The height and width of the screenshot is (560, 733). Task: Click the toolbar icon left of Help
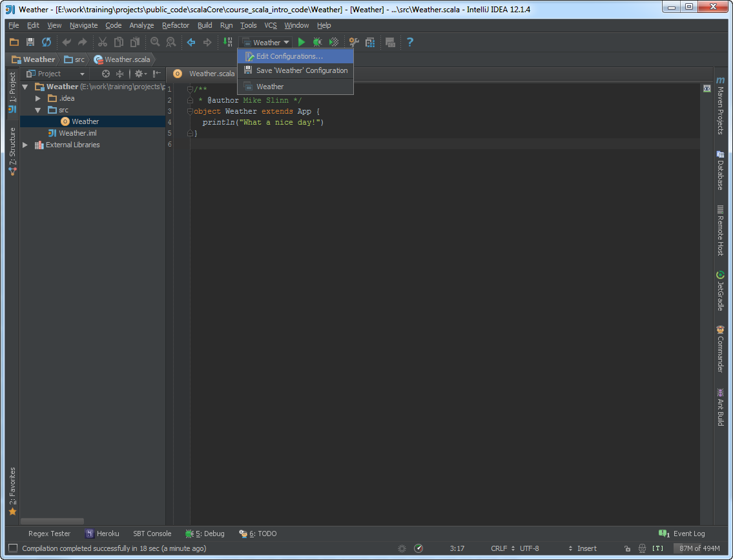[390, 42]
